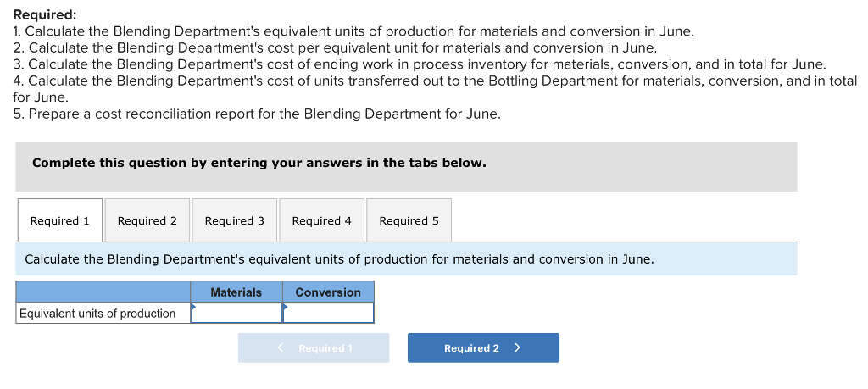Click the Conversion column header
The width and height of the screenshot is (868, 389).
[x=328, y=292]
